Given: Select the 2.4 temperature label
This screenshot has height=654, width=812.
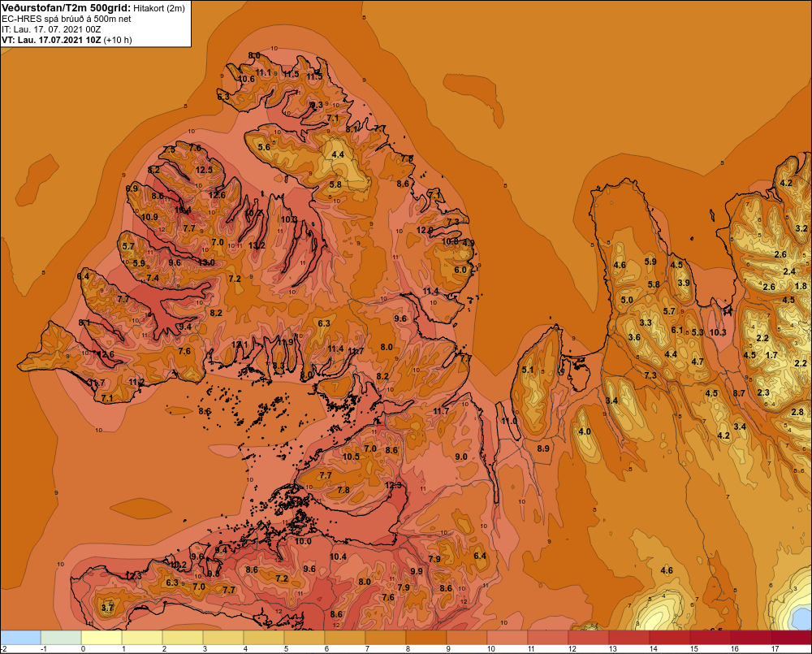Looking at the screenshot, I should [789, 272].
